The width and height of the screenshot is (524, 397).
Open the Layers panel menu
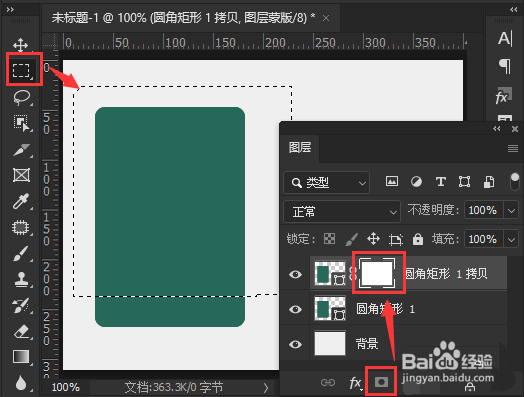(513, 148)
